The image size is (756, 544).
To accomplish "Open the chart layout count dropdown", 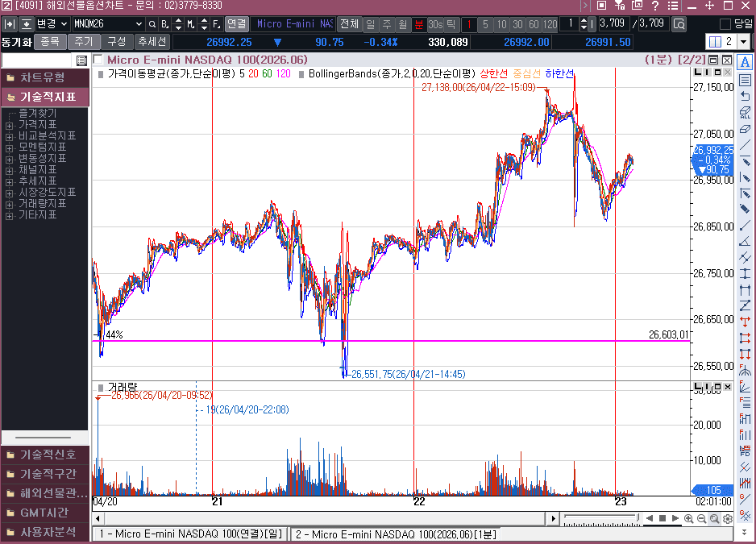I will point(743,42).
